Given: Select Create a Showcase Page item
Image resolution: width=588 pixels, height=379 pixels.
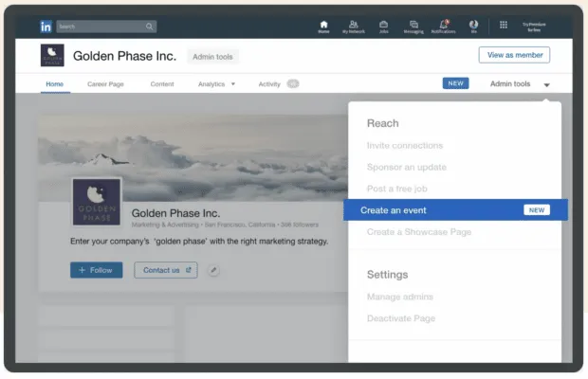Looking at the screenshot, I should 419,232.
